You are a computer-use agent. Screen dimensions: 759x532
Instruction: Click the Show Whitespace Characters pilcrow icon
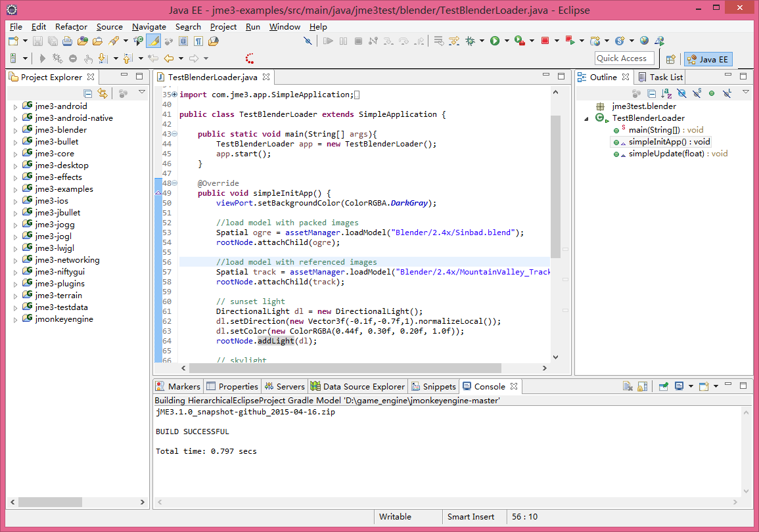point(198,41)
